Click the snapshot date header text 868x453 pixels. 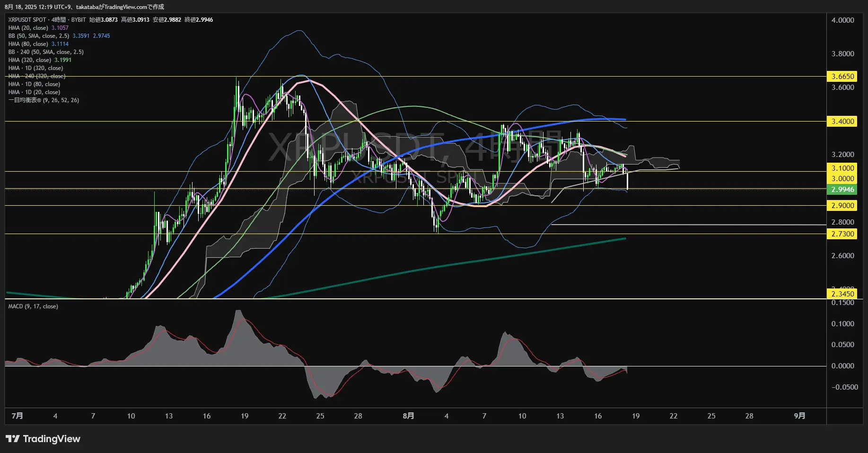pos(84,7)
